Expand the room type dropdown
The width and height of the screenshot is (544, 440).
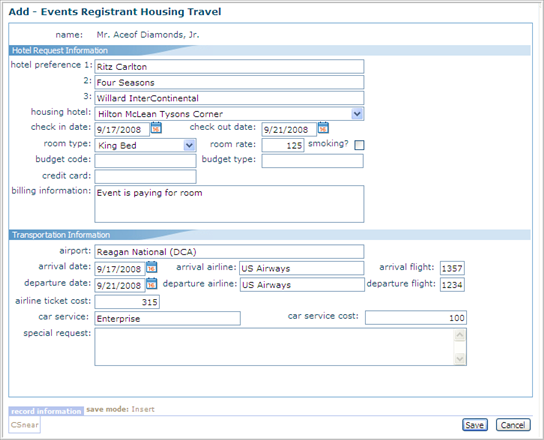[x=189, y=145]
